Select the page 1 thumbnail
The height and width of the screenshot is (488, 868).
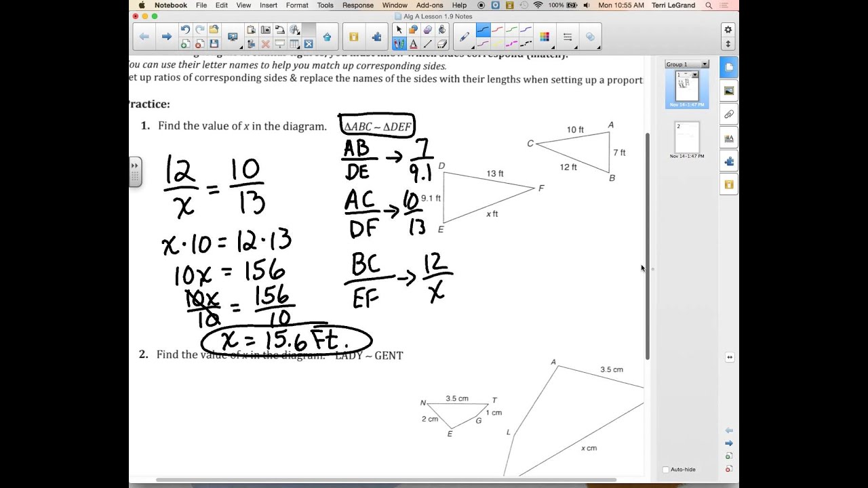point(687,87)
